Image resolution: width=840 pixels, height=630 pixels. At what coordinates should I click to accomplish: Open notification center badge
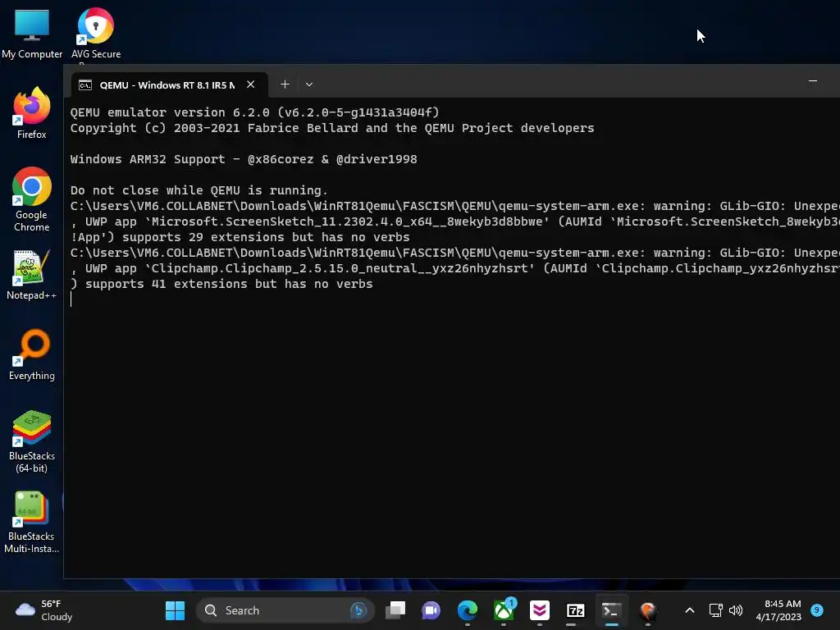coord(817,609)
